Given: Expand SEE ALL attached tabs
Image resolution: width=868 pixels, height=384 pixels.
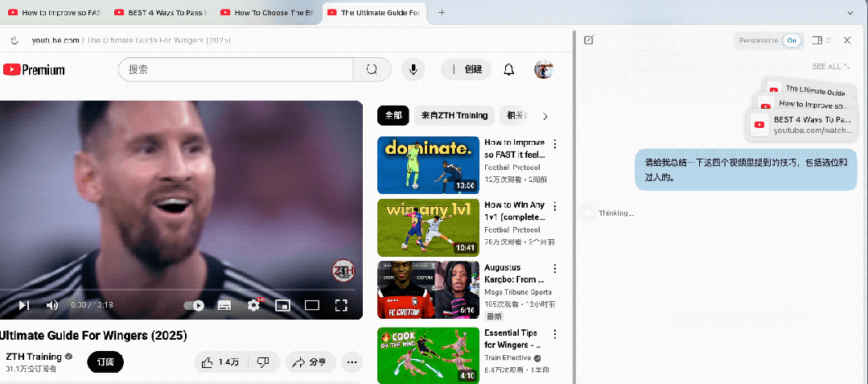Looking at the screenshot, I should click(830, 67).
